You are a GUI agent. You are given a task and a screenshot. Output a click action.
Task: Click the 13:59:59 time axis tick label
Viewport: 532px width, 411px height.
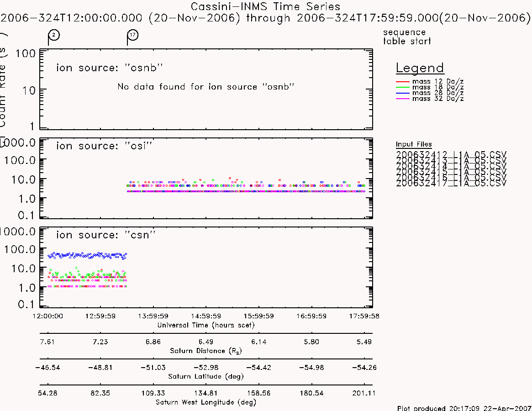click(153, 316)
